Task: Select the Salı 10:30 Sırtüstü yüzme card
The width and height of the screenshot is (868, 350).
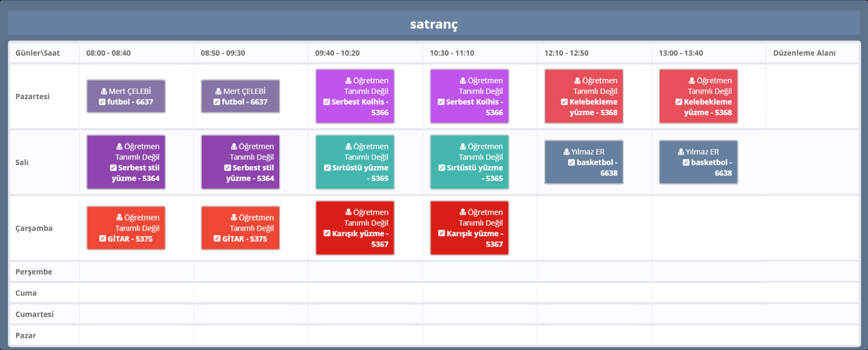Action: click(469, 162)
